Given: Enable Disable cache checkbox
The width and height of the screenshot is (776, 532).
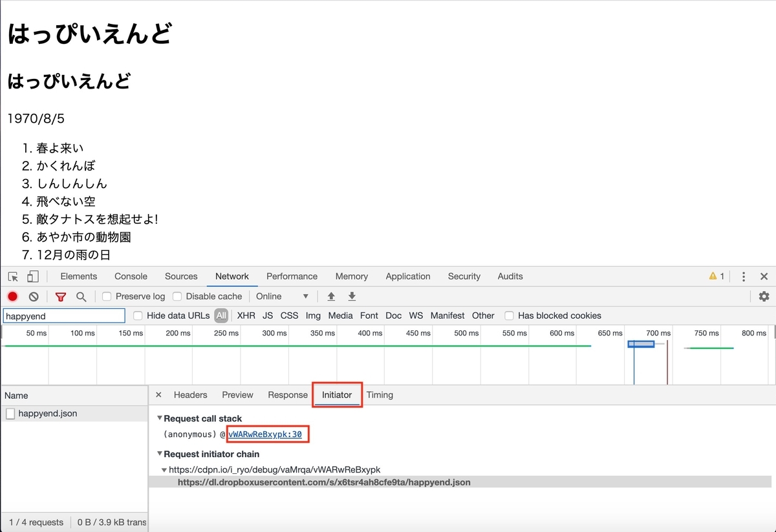Looking at the screenshot, I should 177,297.
